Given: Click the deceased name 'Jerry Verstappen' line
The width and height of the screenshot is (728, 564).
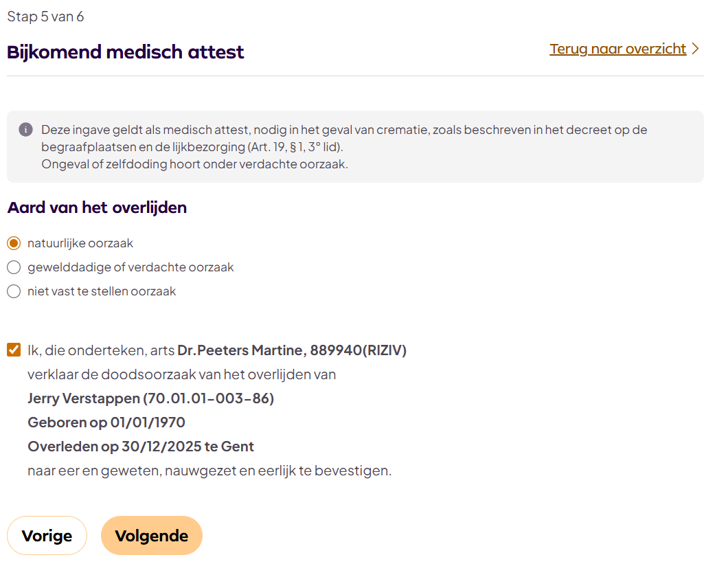Looking at the screenshot, I should (150, 398).
